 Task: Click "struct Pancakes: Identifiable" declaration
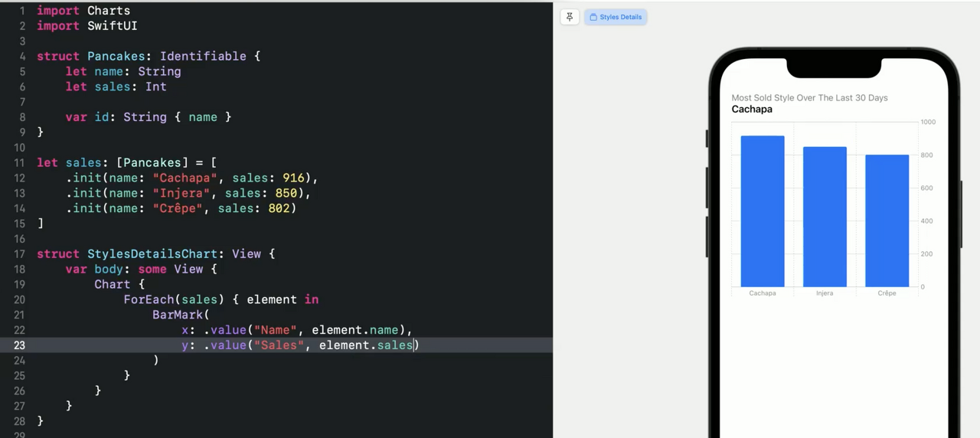149,57
